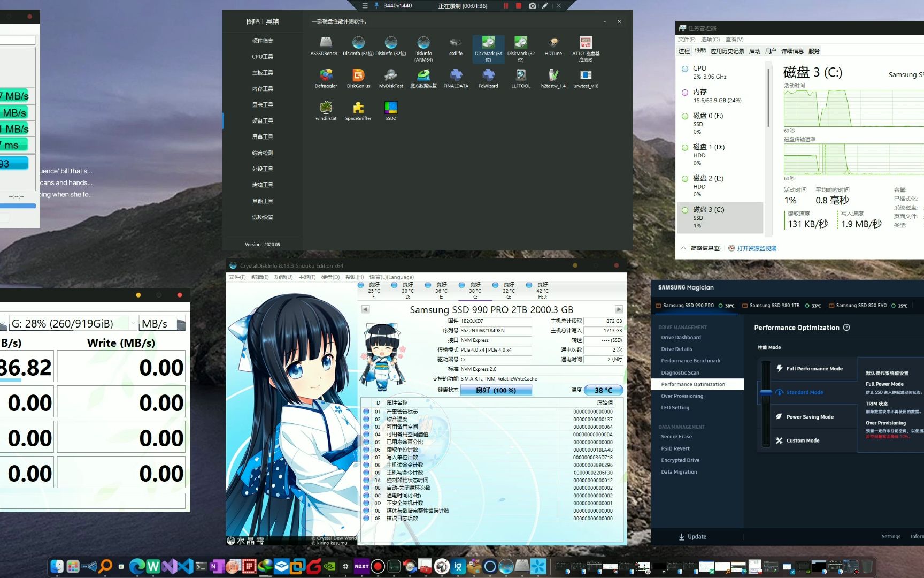Click the 38 °C temperature button in CrystalDiskInfo
This screenshot has width=924, height=578.
pos(603,390)
